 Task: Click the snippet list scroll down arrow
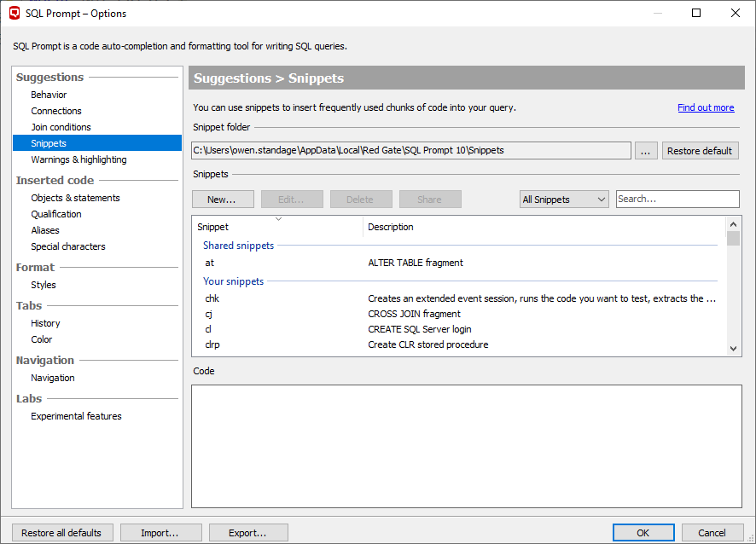pyautogui.click(x=733, y=349)
